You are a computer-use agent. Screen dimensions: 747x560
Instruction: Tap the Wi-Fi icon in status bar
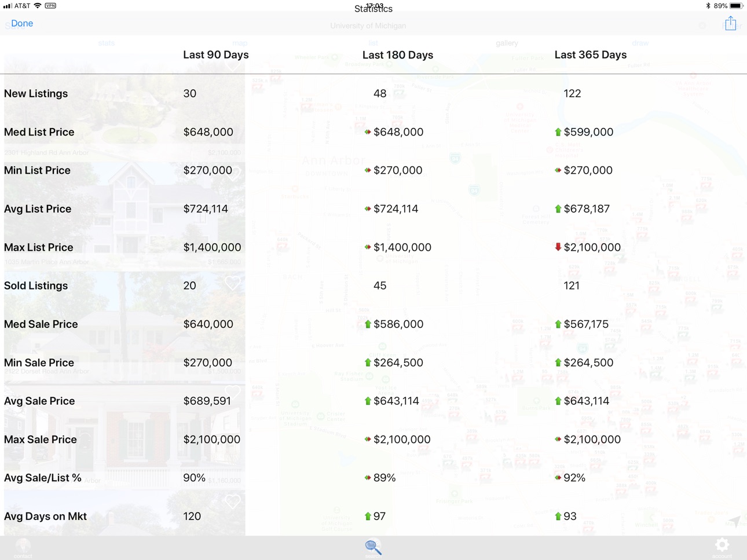tap(38, 6)
